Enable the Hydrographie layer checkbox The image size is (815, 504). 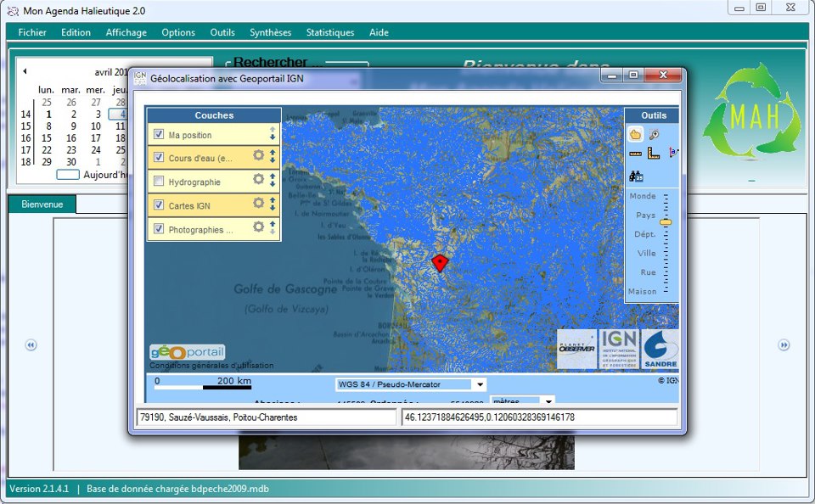coord(159,181)
